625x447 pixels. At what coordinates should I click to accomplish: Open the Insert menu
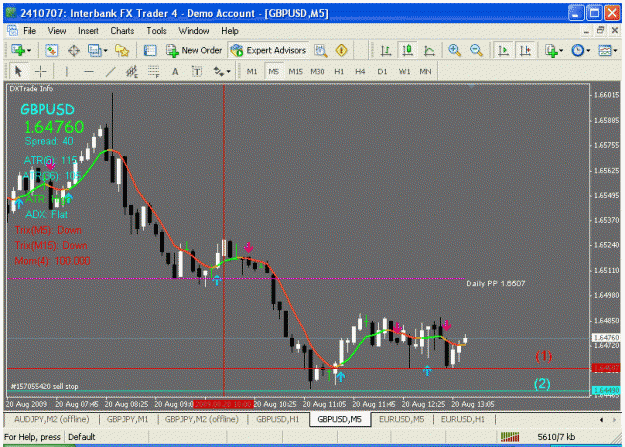pos(88,31)
